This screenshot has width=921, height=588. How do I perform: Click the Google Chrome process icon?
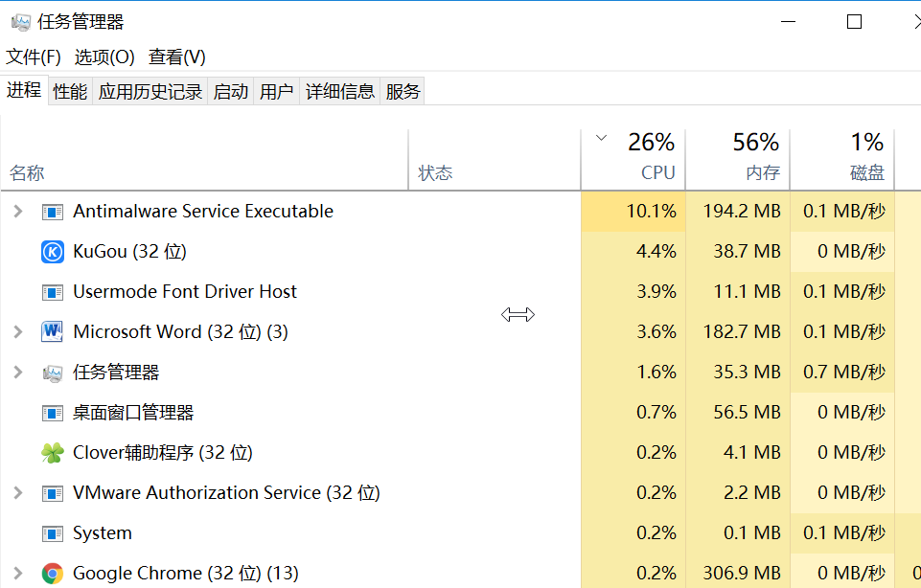(x=53, y=574)
